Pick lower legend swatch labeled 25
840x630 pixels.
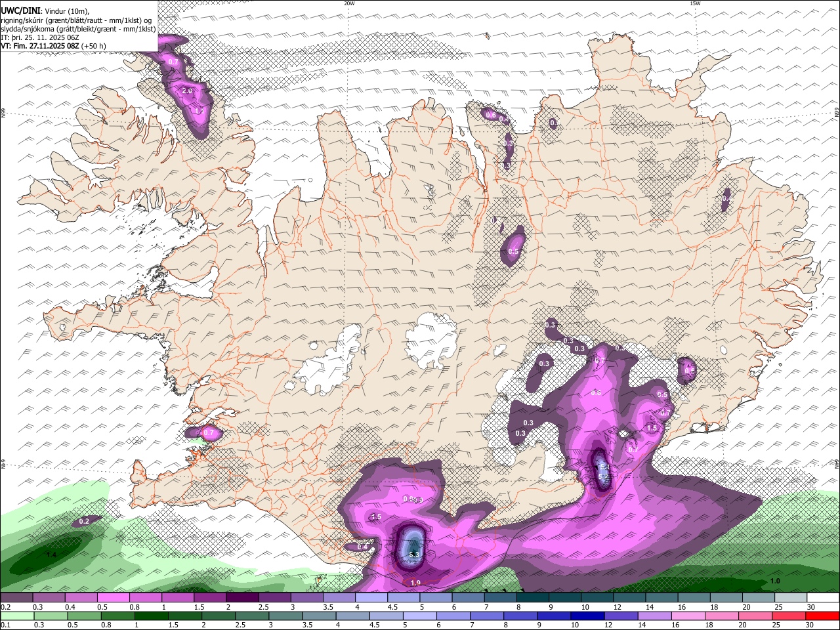click(789, 616)
